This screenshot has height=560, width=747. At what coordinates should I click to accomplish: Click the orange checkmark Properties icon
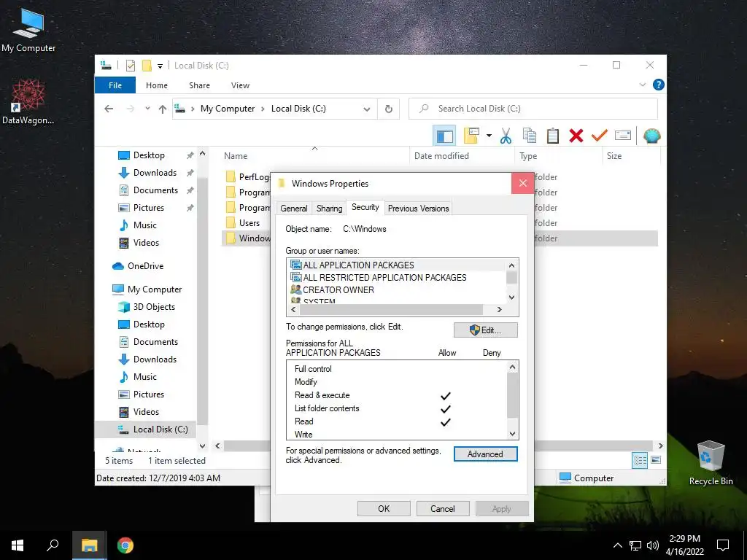(x=600, y=136)
